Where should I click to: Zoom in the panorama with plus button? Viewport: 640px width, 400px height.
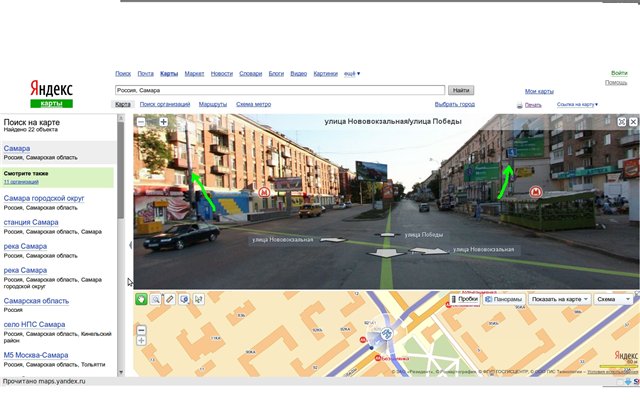pyautogui.click(x=163, y=122)
